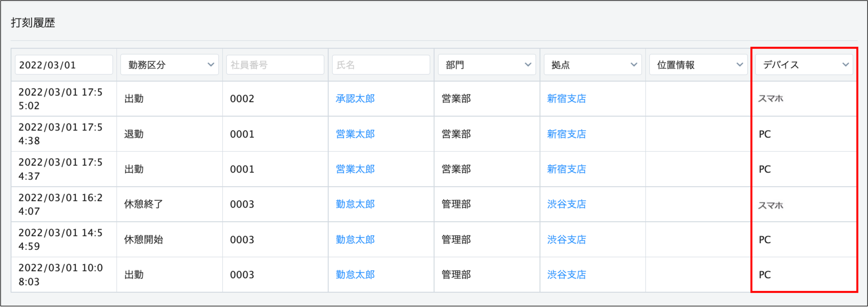The height and width of the screenshot is (307, 868).
Task: Open 勤怠太郎 link in the 休憩終了 row
Action: [x=355, y=204]
